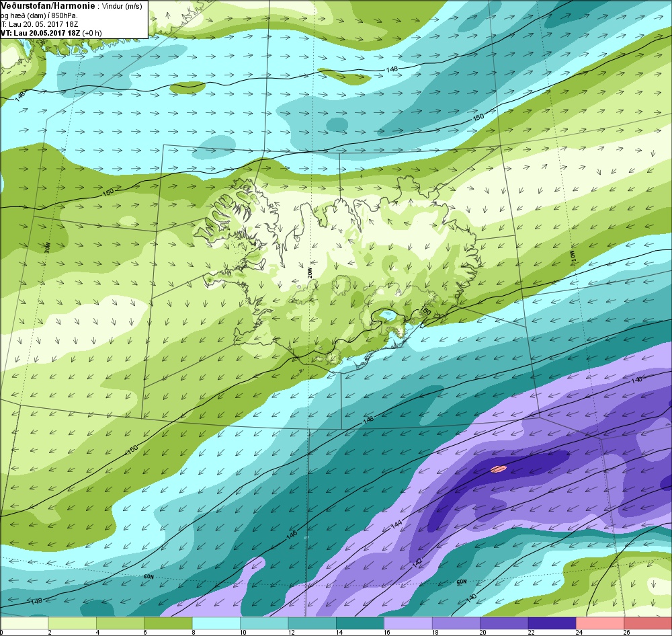Click legend tick value '20'

click(483, 632)
